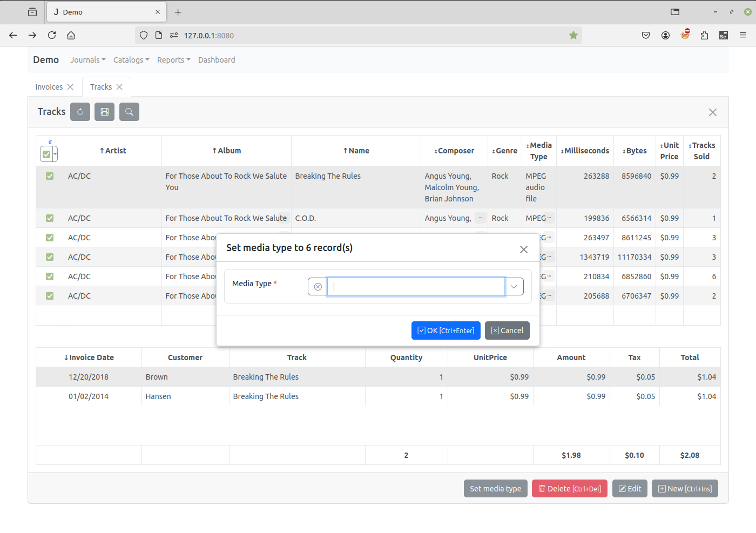Image resolution: width=756 pixels, height=533 pixels.
Task: Expand the Catalogs menu
Action: [x=131, y=60]
